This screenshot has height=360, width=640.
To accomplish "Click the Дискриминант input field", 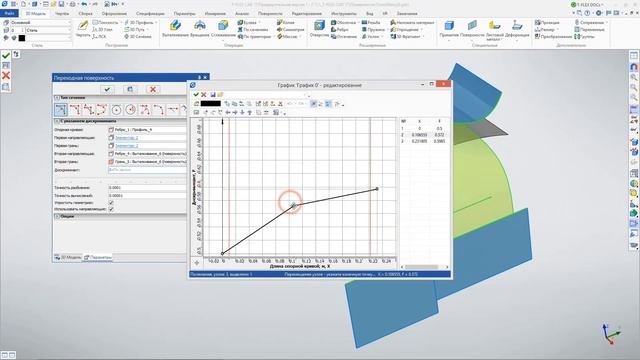I will [147, 170].
